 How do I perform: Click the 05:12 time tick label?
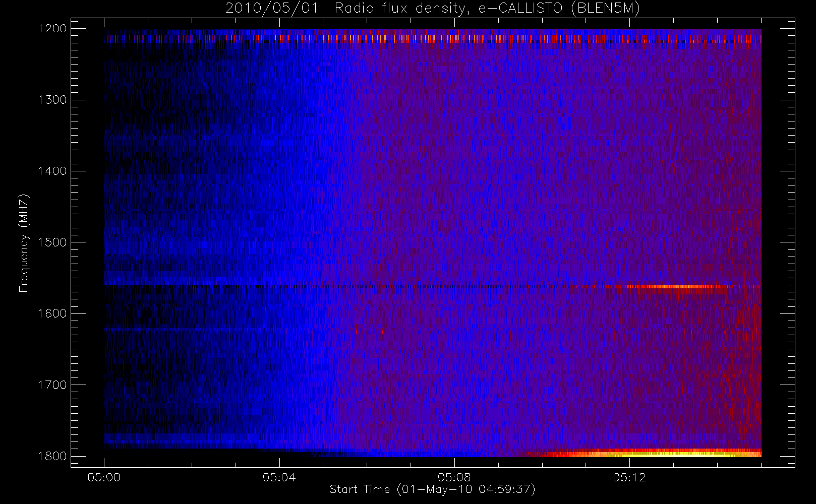629,477
